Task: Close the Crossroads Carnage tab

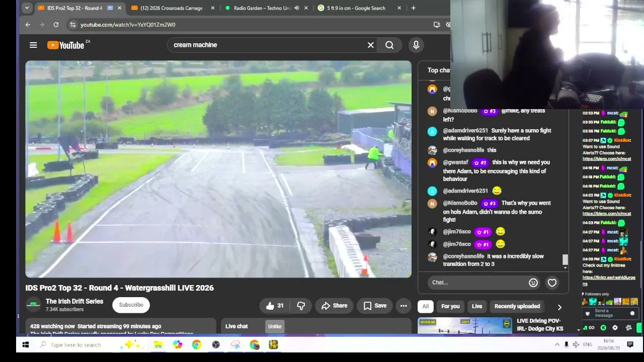Action: tap(213, 8)
